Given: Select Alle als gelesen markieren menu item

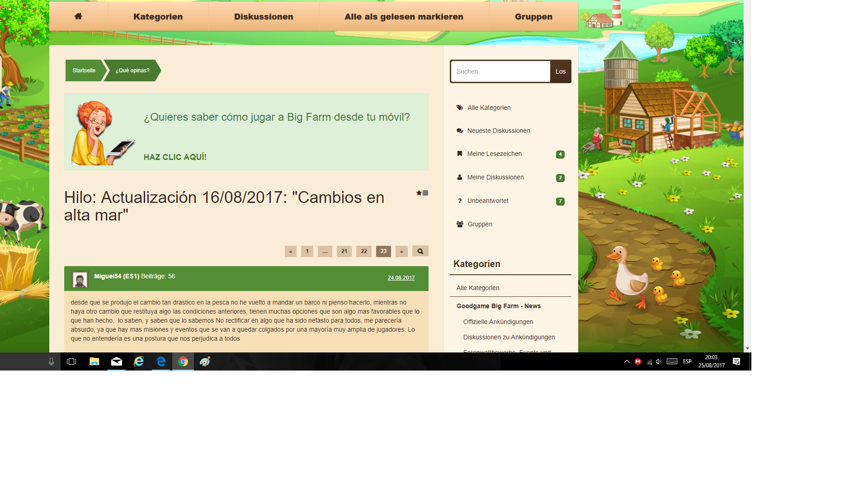Looking at the screenshot, I should (404, 17).
